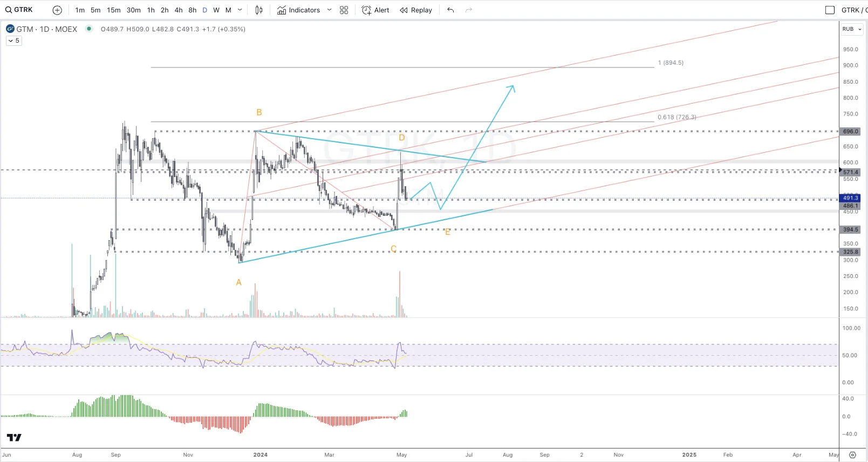
Task: Switch chart to 4h interval
Action: (179, 10)
